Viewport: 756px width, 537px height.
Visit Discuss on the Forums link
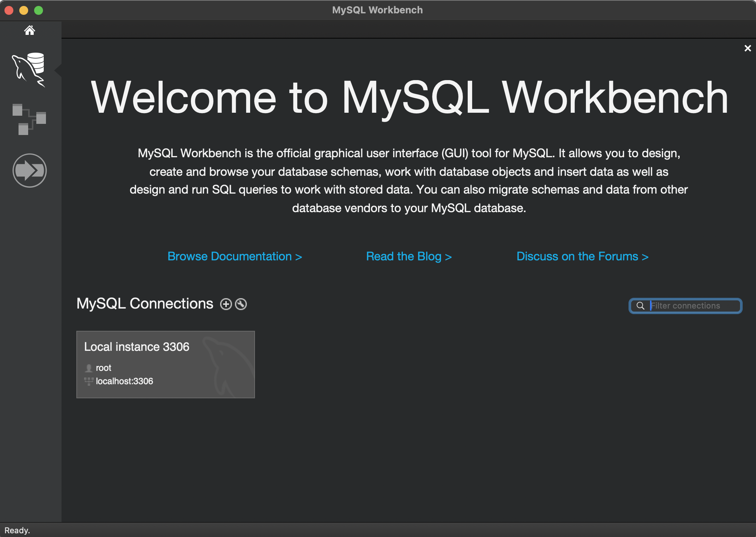tap(582, 256)
